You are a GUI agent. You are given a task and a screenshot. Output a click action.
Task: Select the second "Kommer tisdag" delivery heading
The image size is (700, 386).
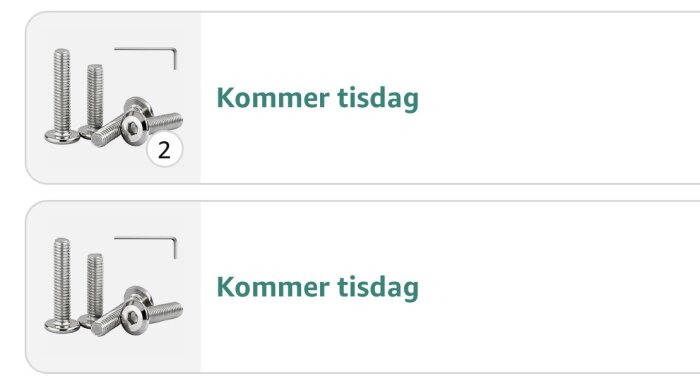pyautogui.click(x=317, y=287)
